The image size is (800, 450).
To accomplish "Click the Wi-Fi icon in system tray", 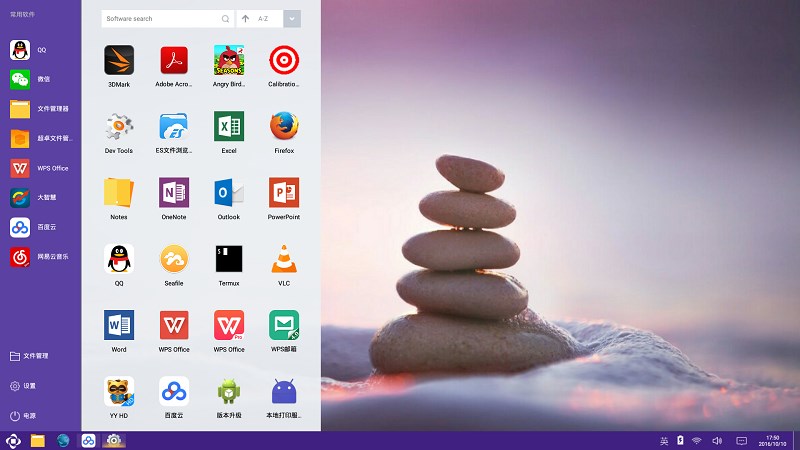I will (x=696, y=441).
